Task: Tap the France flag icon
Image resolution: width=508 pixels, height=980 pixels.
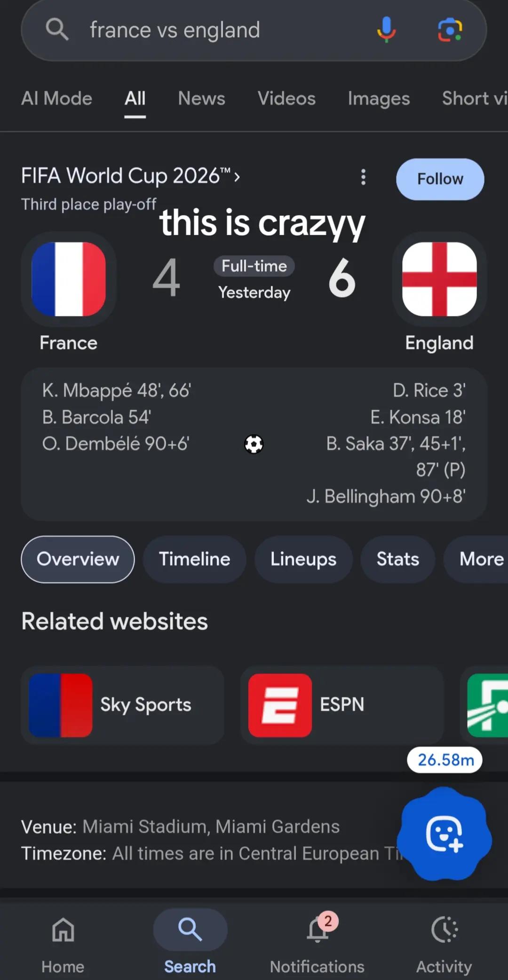Action: [69, 279]
